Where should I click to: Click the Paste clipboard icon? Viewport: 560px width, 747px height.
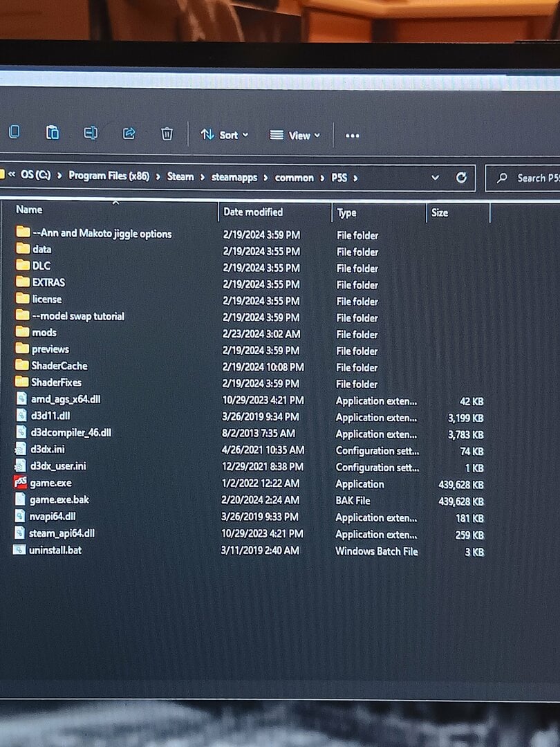pos(53,132)
